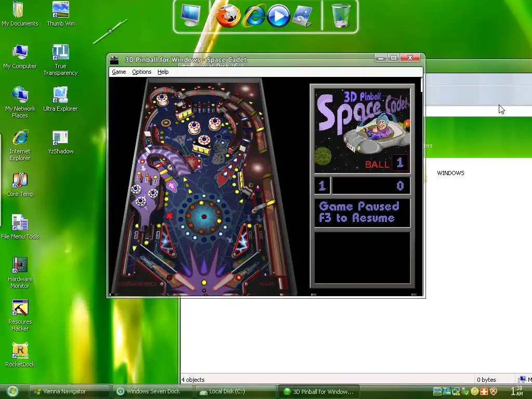
Task: Click the red square tray icon
Action: [484, 392]
